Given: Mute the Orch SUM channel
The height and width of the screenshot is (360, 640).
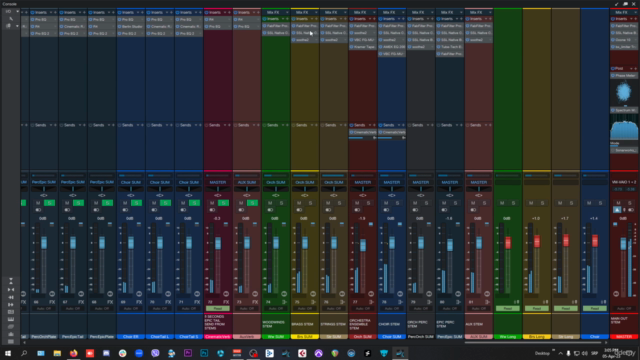Looking at the screenshot, I should click(357, 203).
